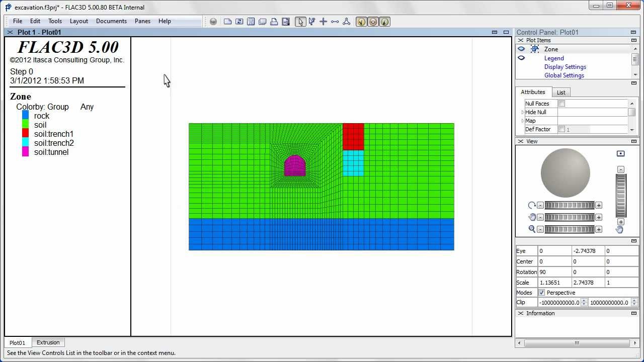Open Display Settings link
The height and width of the screenshot is (362, 644).
[x=565, y=67]
